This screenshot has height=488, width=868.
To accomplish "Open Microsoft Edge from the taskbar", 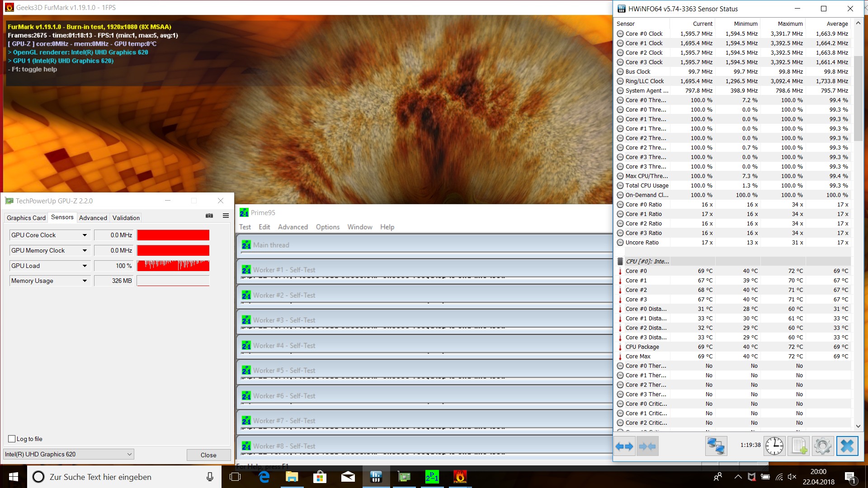I will (264, 477).
